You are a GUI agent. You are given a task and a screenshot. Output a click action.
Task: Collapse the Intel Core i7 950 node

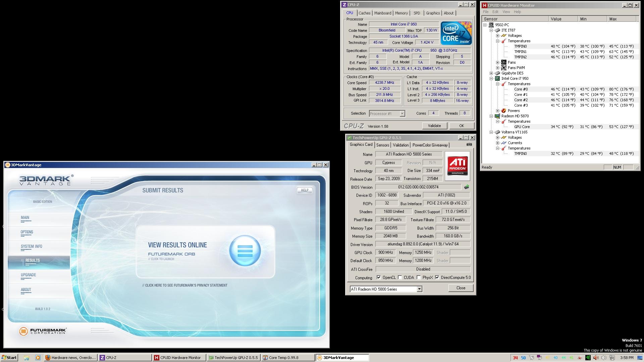[491, 78]
